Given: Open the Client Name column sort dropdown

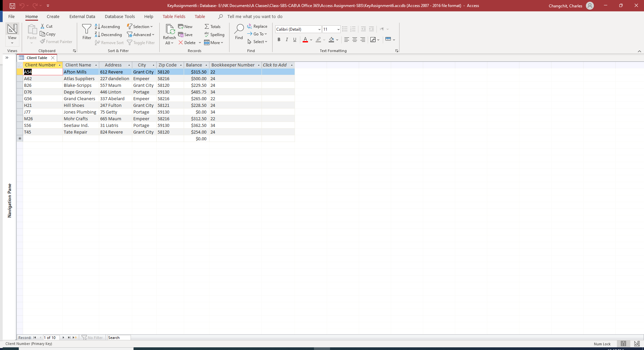Looking at the screenshot, I should (x=96, y=65).
